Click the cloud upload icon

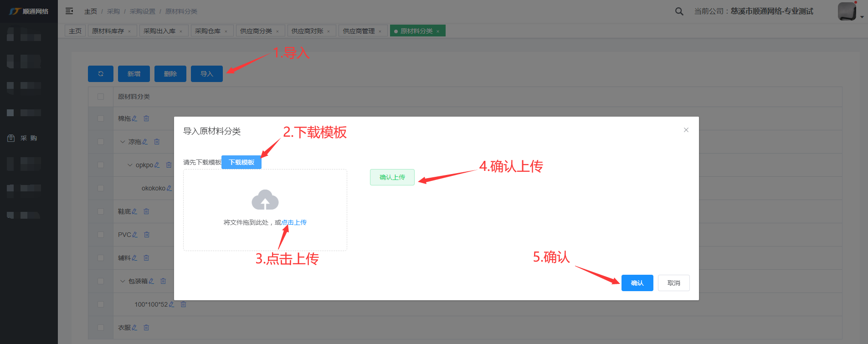[265, 200]
